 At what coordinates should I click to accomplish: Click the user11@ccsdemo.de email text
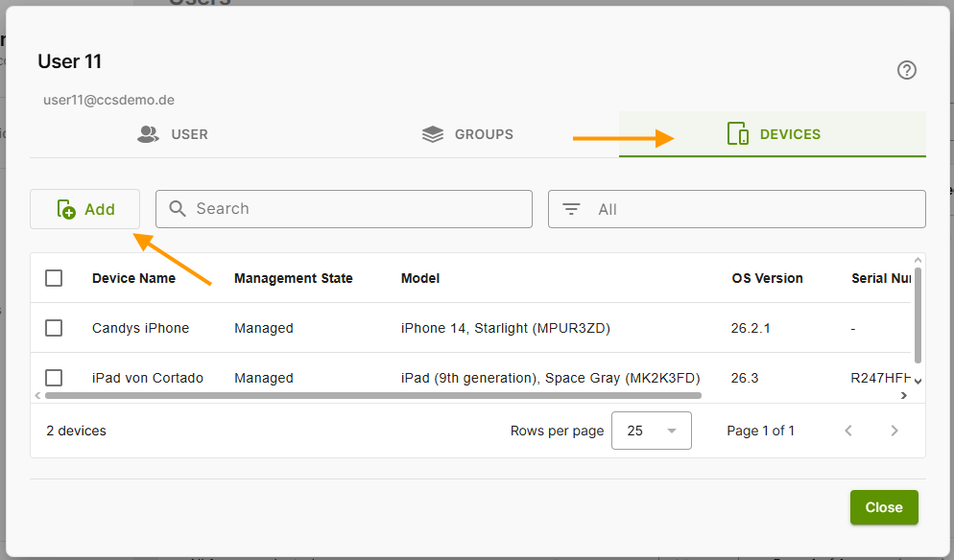pyautogui.click(x=108, y=100)
